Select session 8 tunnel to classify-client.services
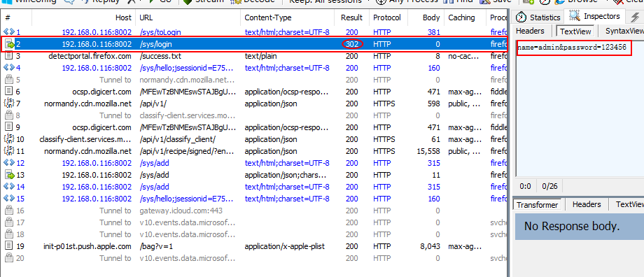The image size is (644, 277). pos(254,115)
